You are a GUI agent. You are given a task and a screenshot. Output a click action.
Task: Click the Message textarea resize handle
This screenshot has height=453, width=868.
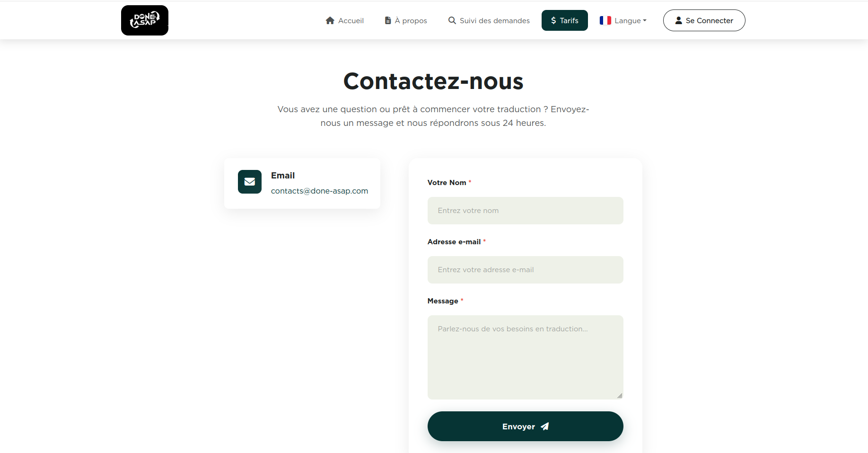click(x=620, y=396)
